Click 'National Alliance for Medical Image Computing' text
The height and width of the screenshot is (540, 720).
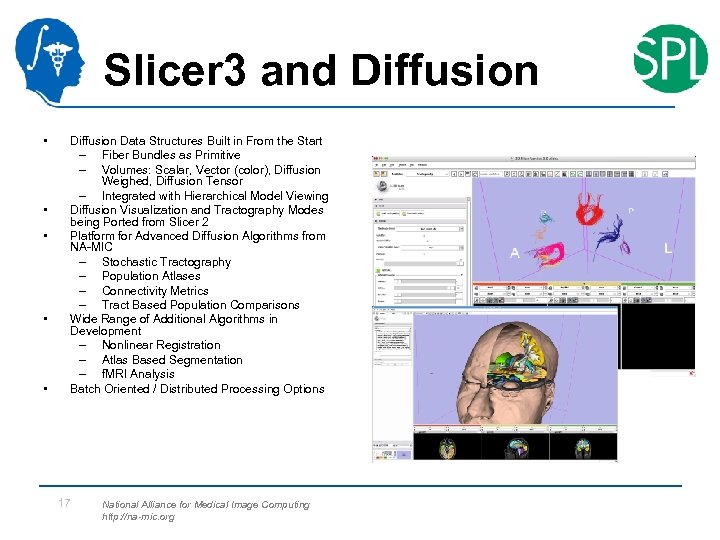tap(206, 504)
